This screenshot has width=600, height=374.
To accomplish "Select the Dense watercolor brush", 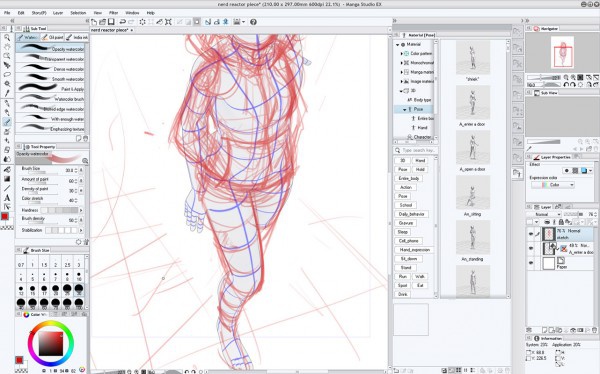I will (50, 69).
